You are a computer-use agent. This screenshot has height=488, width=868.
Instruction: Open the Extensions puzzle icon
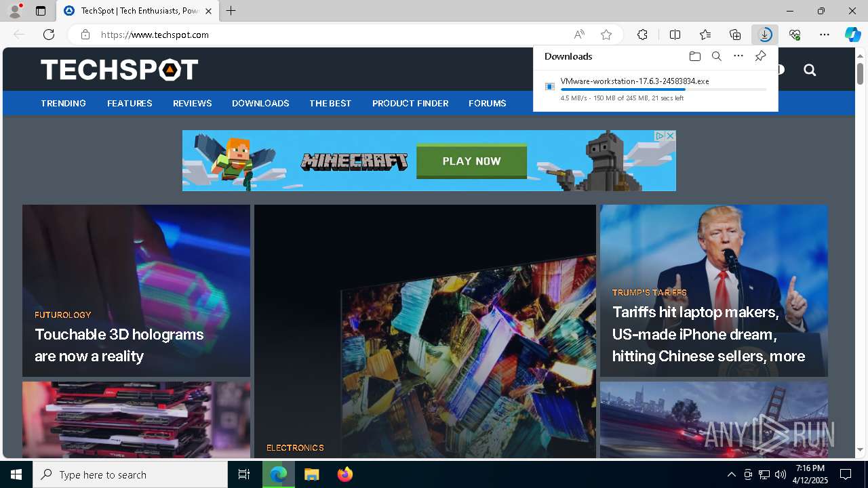[x=642, y=35]
